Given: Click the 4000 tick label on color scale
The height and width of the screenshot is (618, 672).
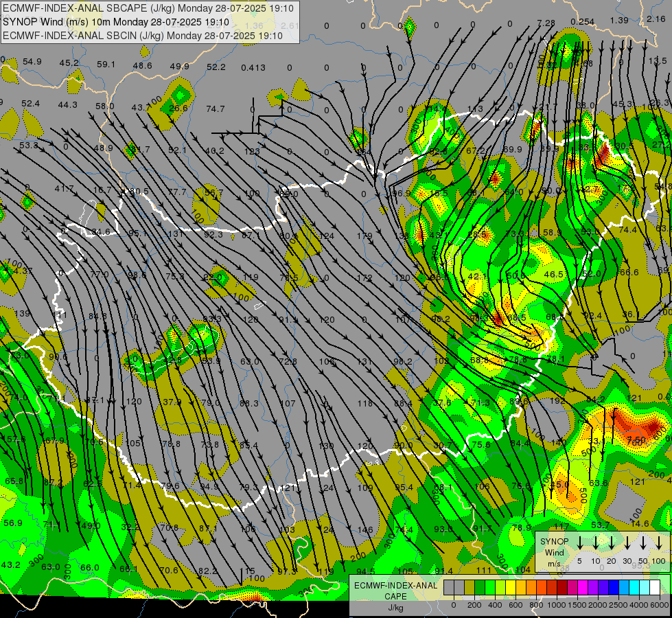Looking at the screenshot, I should click(639, 605).
